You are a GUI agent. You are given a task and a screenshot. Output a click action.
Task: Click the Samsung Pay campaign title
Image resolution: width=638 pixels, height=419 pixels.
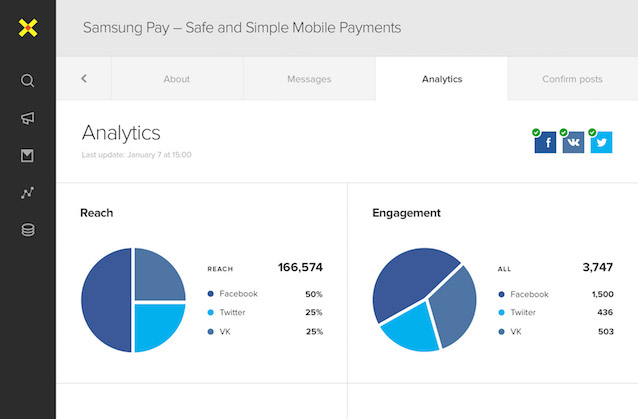coord(242,28)
